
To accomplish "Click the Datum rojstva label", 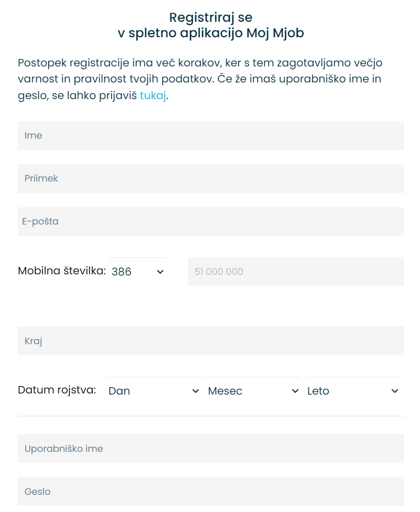I will [56, 391].
